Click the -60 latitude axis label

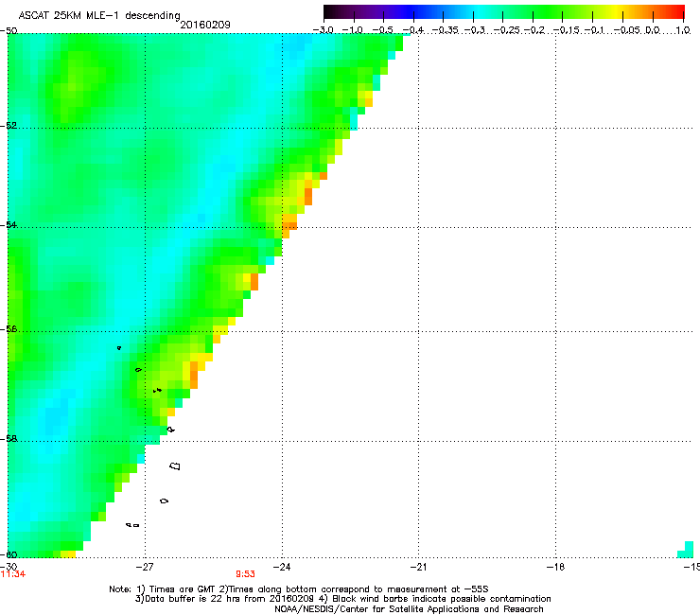coord(9,554)
